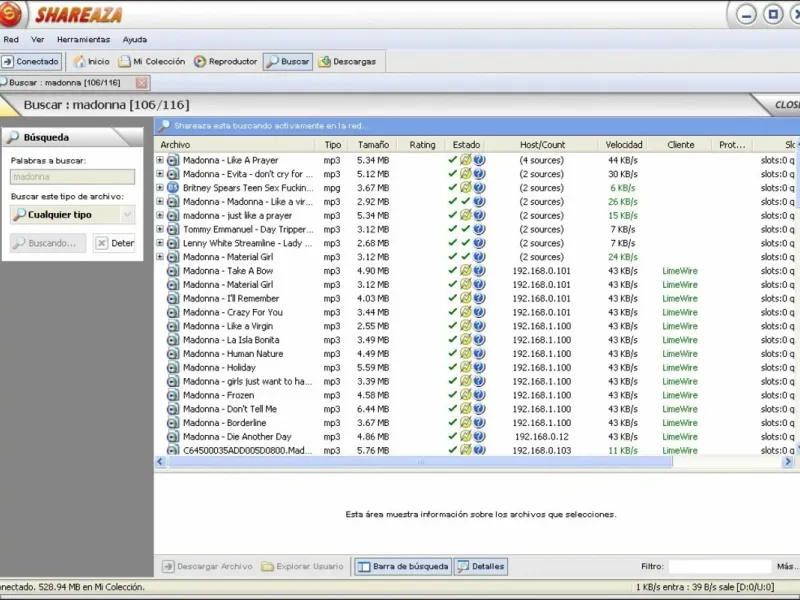Toggle the Conectado network connection button

pos(31,62)
